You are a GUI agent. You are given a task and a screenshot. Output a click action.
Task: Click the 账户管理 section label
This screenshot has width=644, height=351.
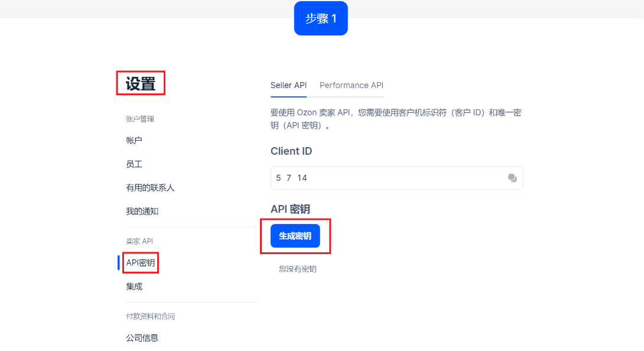[x=141, y=118]
